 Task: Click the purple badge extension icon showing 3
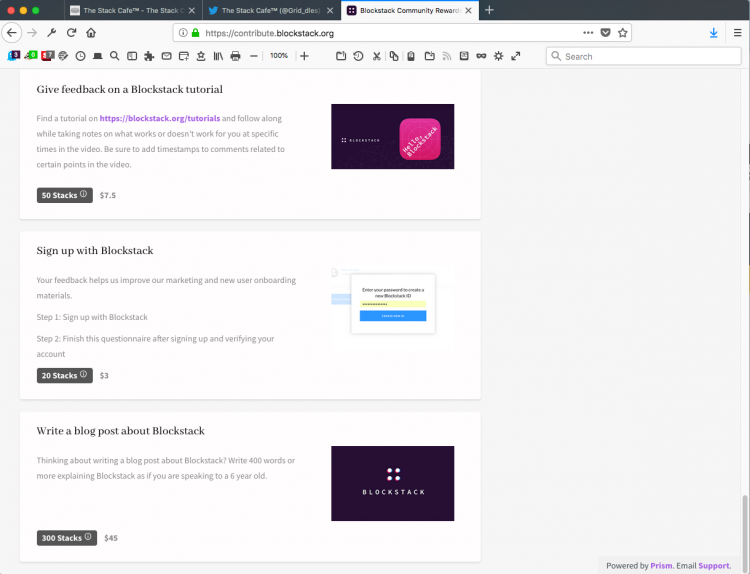[14, 55]
